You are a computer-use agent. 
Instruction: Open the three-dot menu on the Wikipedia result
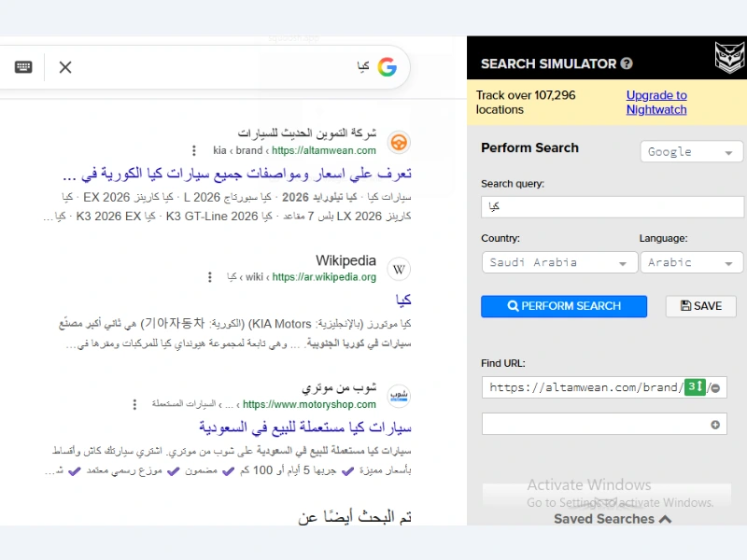[x=209, y=277]
